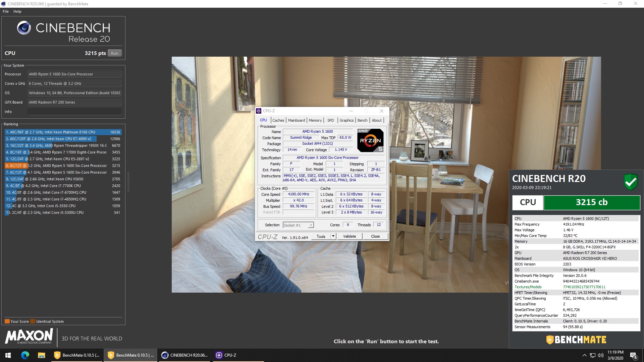Select ranking row Intel Xeon Platinum 8168
The image size is (644, 362).
point(63,132)
